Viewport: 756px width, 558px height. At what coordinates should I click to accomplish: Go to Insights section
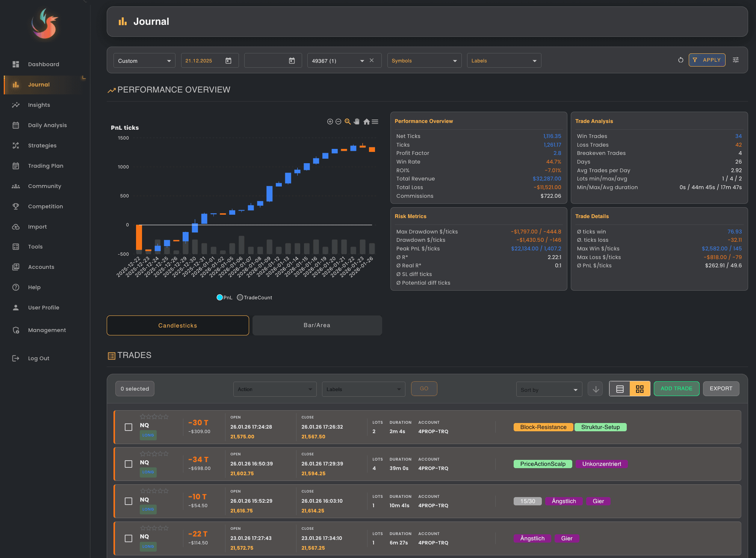coord(39,105)
